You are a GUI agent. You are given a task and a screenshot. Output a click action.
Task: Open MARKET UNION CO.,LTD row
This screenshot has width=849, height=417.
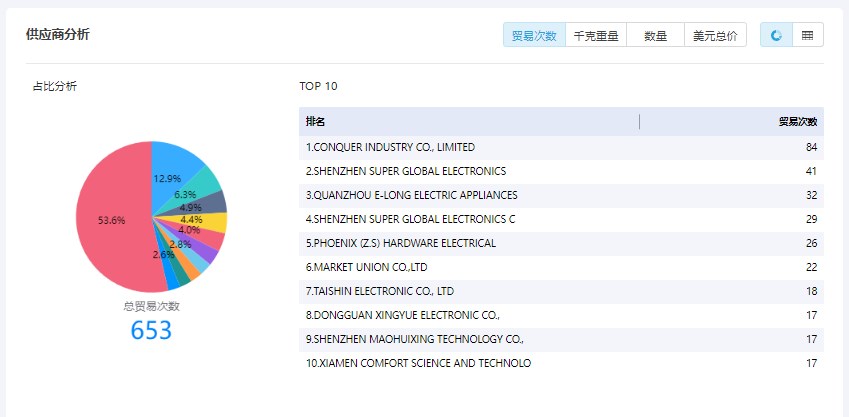click(x=561, y=268)
